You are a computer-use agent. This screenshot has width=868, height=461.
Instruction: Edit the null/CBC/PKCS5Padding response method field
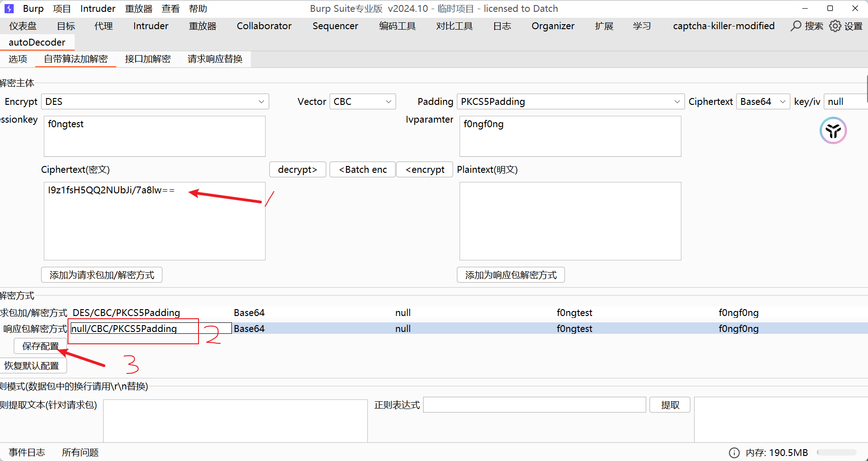pyautogui.click(x=151, y=328)
